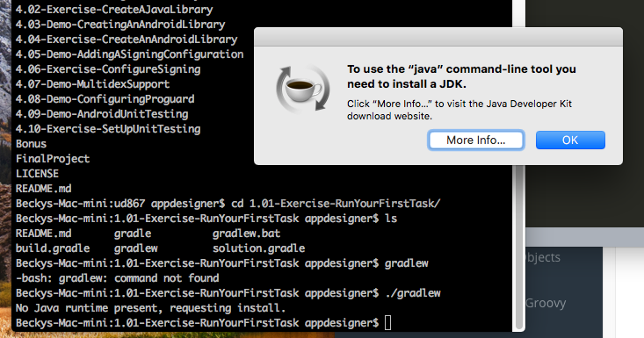Select line 4.08-Demo-ConfiguringProguard
The image size is (644, 338).
click(x=105, y=99)
